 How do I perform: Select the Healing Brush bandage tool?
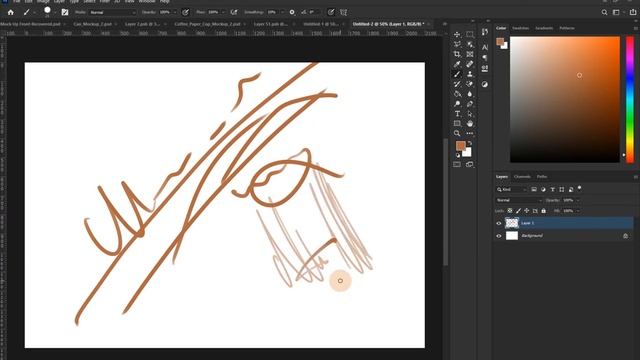pos(470,64)
